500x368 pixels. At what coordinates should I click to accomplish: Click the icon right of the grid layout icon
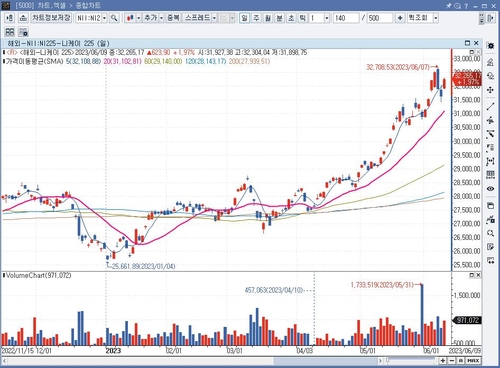click(x=23, y=32)
